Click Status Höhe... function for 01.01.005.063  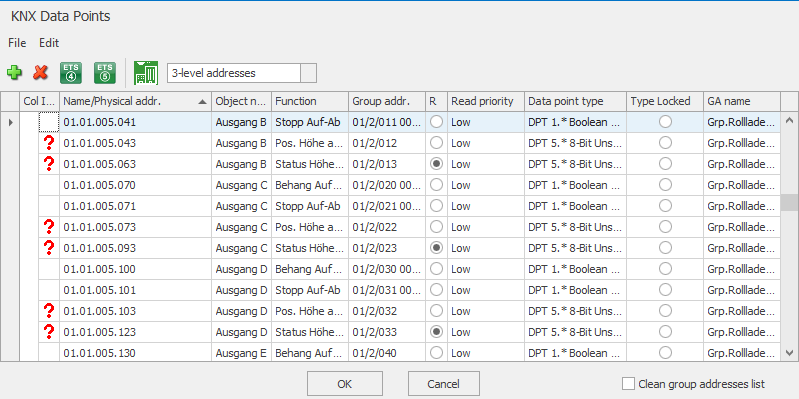pyautogui.click(x=310, y=164)
